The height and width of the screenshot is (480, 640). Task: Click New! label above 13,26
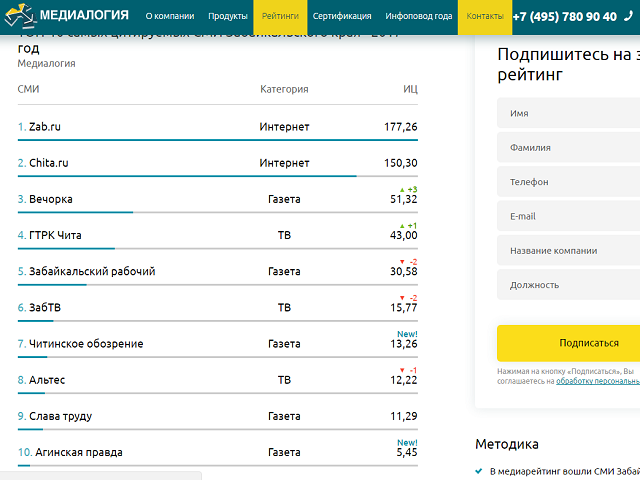click(x=407, y=334)
